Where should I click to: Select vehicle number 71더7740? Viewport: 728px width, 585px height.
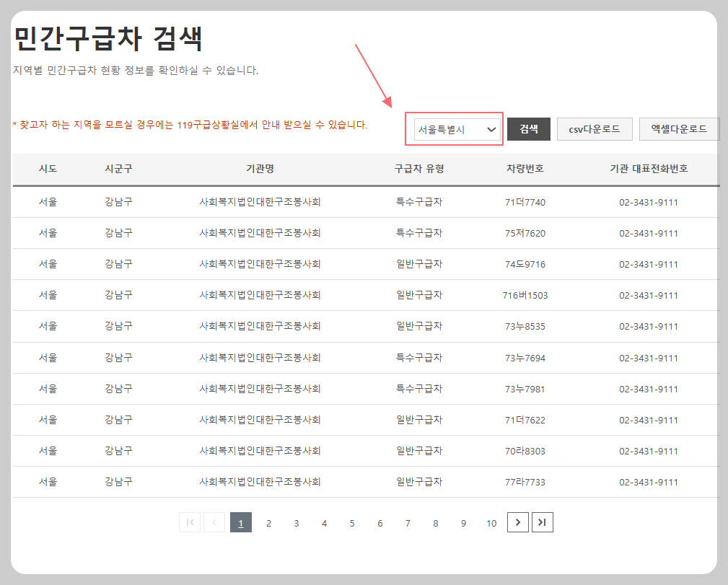(525, 203)
